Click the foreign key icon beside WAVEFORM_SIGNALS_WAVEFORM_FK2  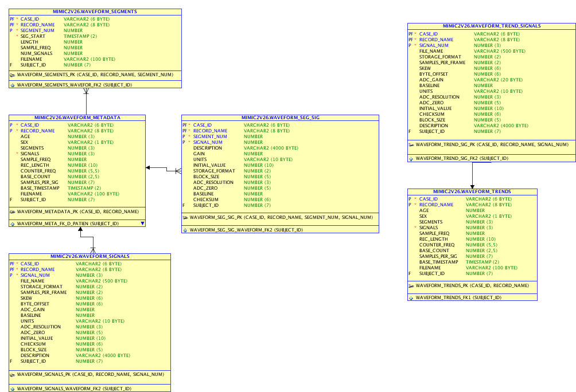[13, 389]
